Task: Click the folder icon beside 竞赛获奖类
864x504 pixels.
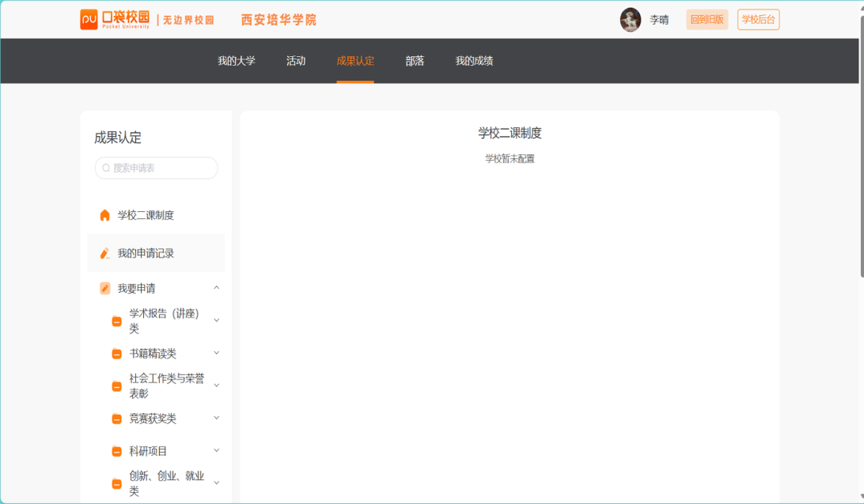Action: click(x=117, y=418)
